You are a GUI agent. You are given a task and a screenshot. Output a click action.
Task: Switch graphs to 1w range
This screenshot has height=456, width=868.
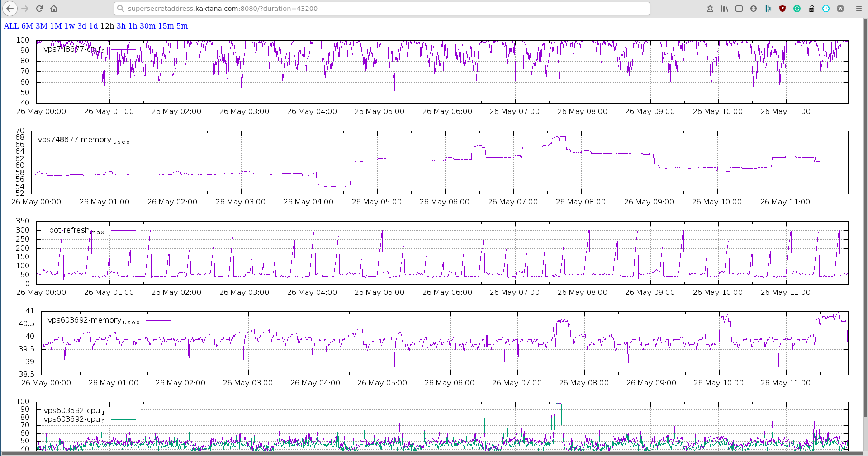pos(70,26)
